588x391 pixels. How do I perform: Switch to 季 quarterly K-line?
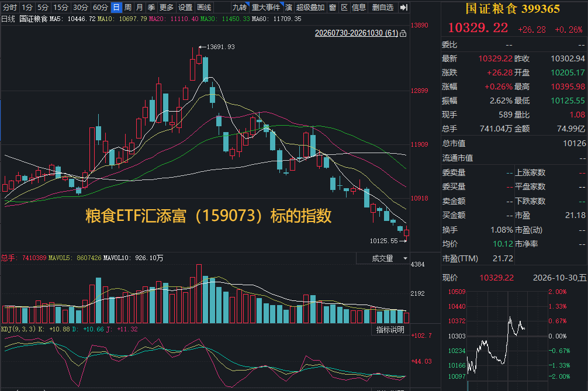tap(151, 7)
